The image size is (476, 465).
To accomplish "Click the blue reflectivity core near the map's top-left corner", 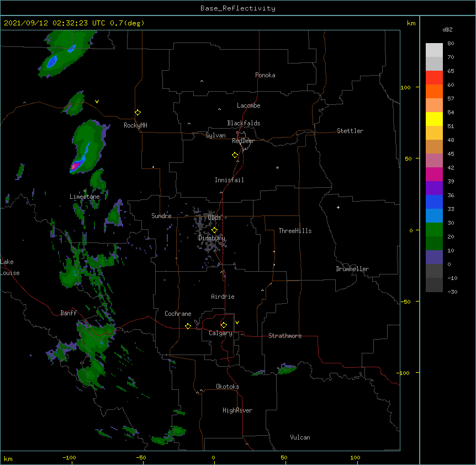I will click(x=52, y=62).
